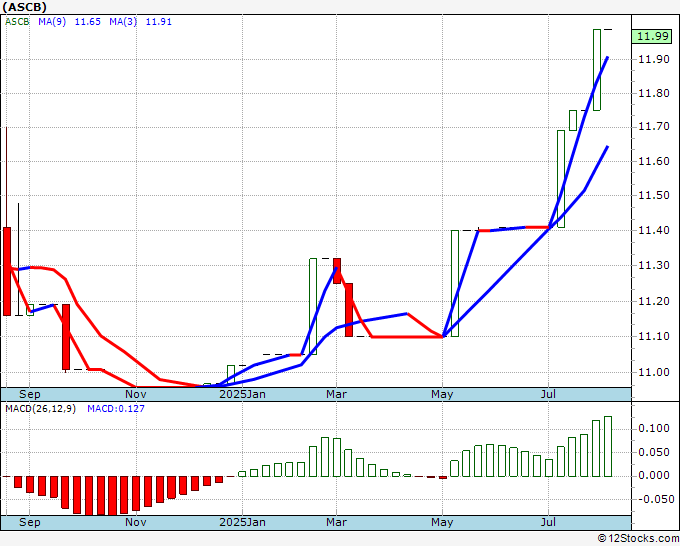Click the MA(9) legend label

(52, 22)
